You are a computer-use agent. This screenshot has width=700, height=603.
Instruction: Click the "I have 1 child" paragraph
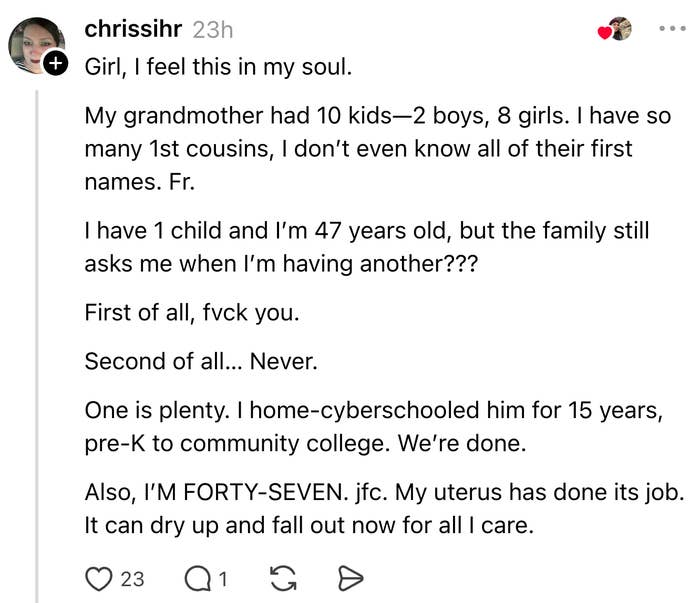tap(367, 247)
